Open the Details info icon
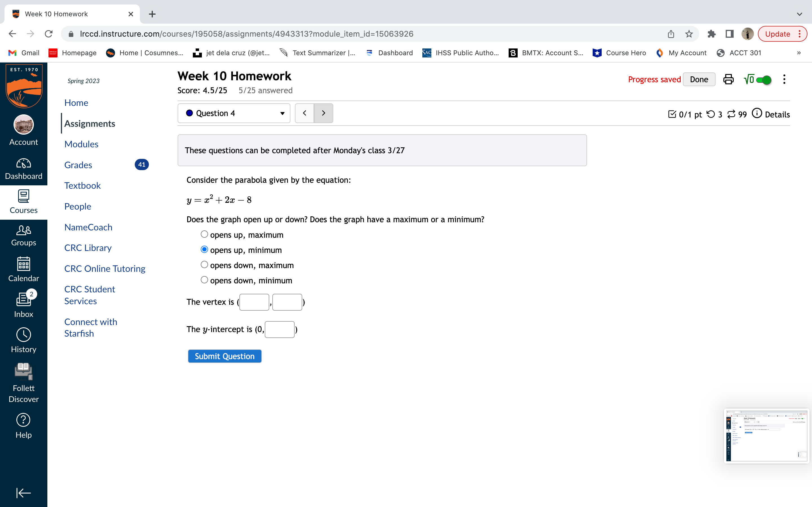The height and width of the screenshot is (507, 812). pyautogui.click(x=757, y=114)
